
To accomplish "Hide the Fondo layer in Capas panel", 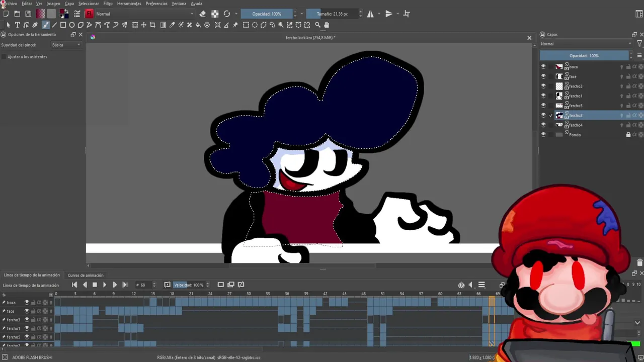I will tap(543, 134).
